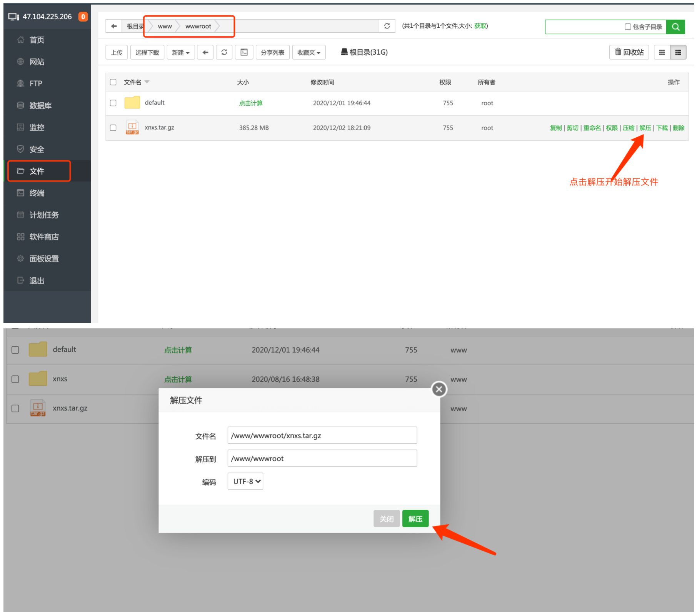The width and height of the screenshot is (697, 616).
Task: Click the xnxs.tar.gz archive icon in top list
Action: 132,127
